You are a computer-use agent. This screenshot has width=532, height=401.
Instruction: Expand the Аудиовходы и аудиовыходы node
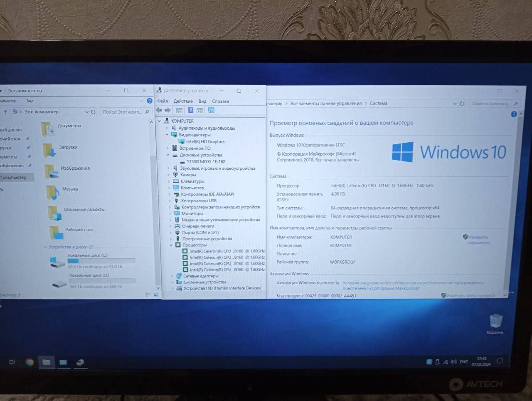pos(167,128)
